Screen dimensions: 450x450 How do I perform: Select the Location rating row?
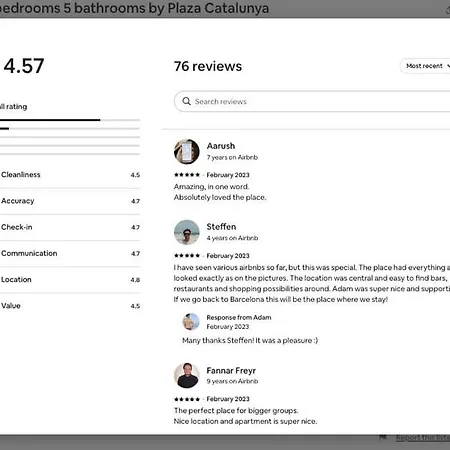(70, 280)
